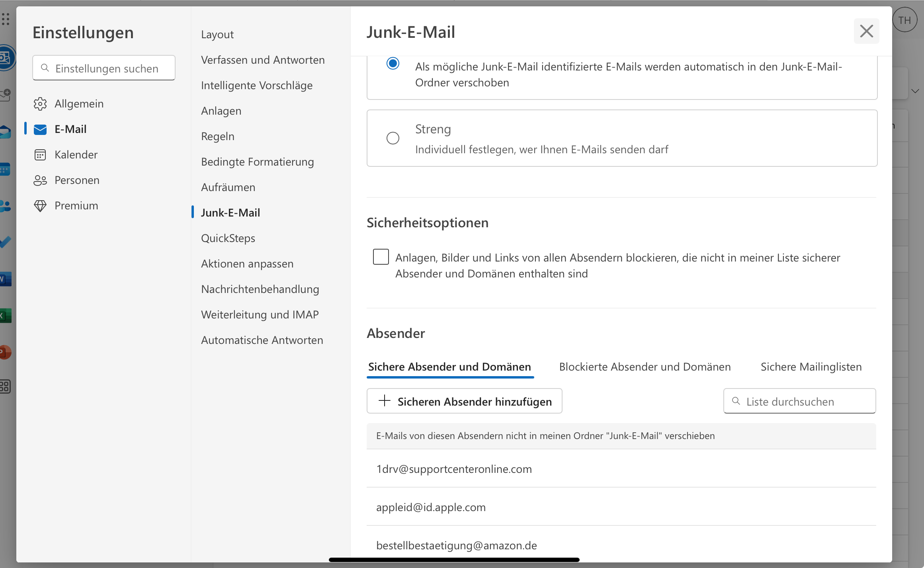Viewport: 924px width, 568px height.
Task: Click the Kalender icon in settings
Action: pos(40,155)
